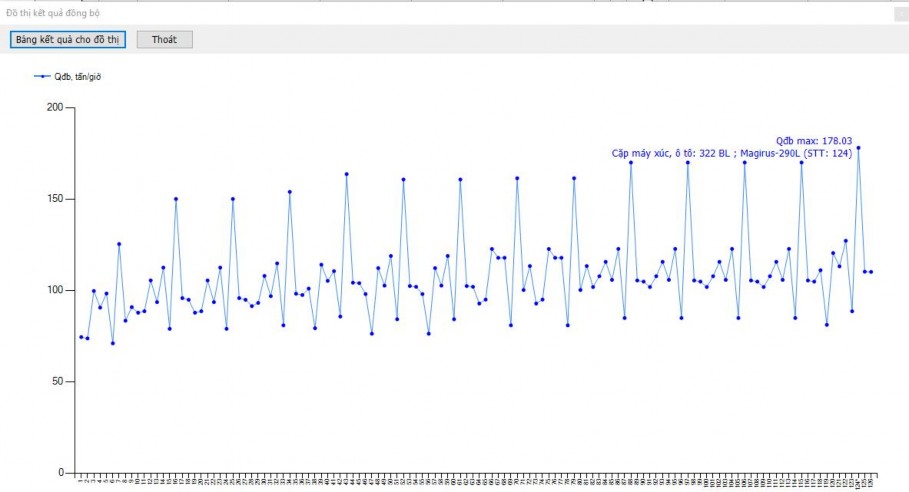Click the lowest data point on the chart

tap(113, 343)
